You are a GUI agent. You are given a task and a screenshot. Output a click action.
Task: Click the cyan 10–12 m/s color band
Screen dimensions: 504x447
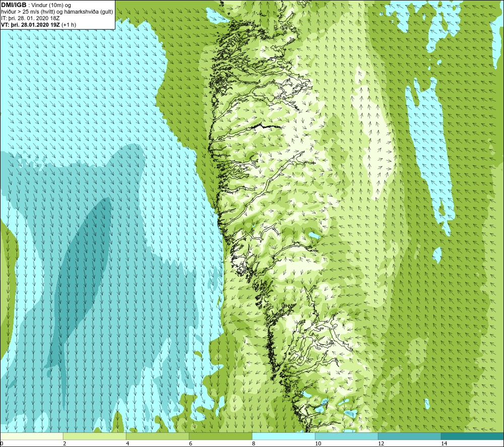tap(347, 436)
